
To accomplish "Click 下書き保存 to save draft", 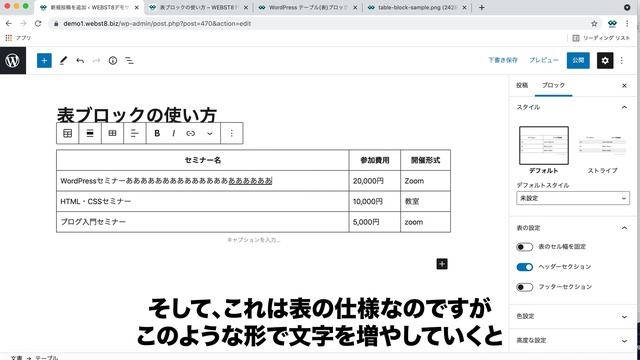I will pos(503,60).
